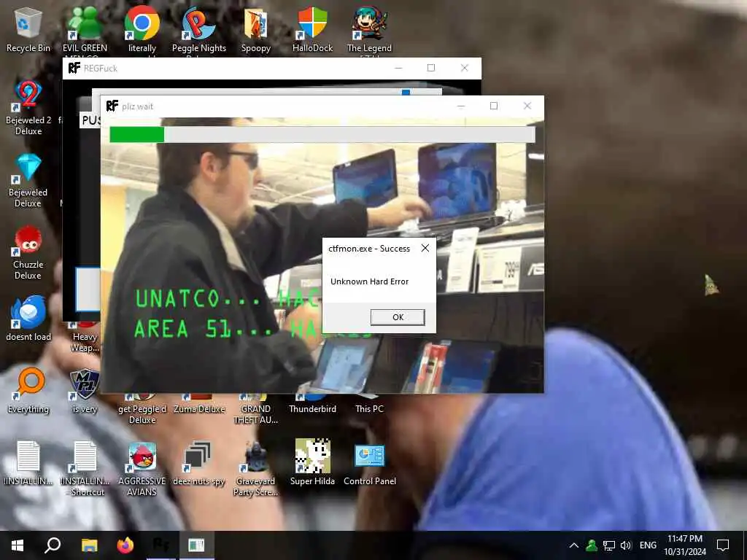Open Zuma Deluxe shortcut label
This screenshot has width=747, height=560.
tap(198, 408)
